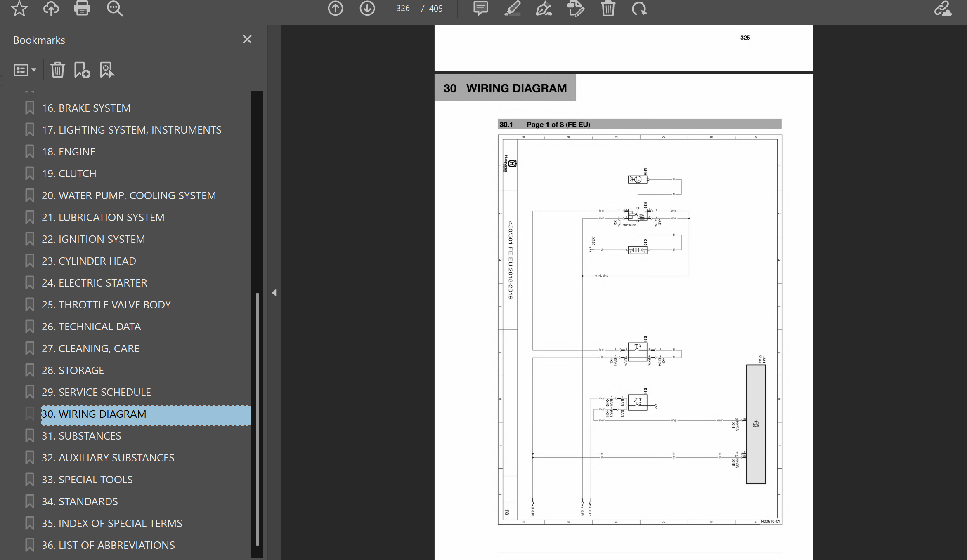Open bookmark 17. LIGHTING SYSTEM, INSTRUMENTS
This screenshot has width=967, height=560.
pyautogui.click(x=131, y=130)
